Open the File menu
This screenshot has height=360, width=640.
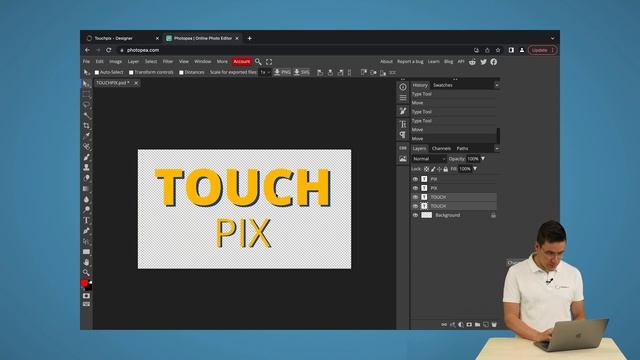tap(86, 62)
